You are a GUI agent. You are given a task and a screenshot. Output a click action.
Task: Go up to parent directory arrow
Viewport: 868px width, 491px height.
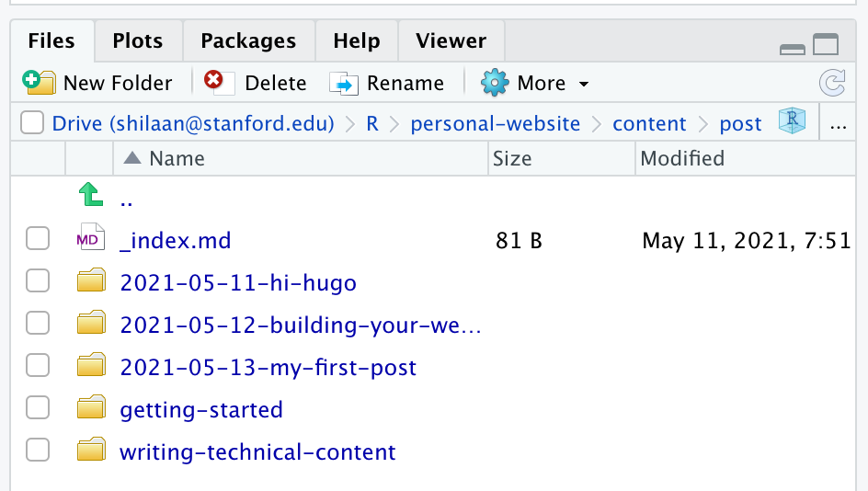pyautogui.click(x=90, y=196)
